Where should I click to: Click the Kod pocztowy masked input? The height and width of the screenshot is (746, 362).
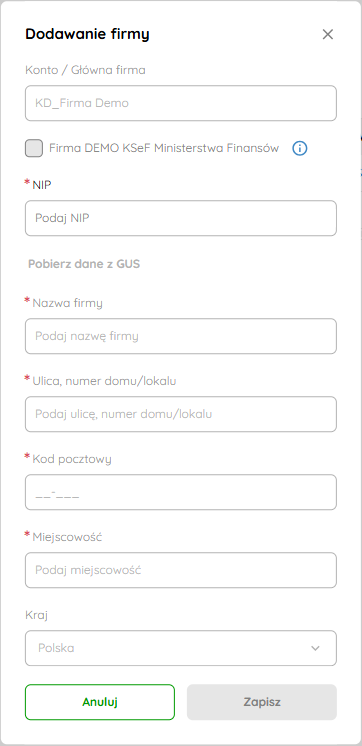click(181, 492)
